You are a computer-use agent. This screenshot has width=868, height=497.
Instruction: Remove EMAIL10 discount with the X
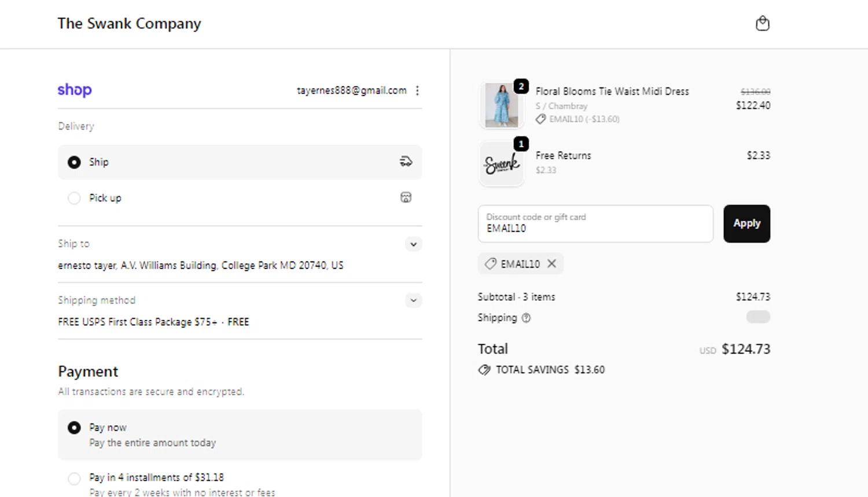click(x=552, y=263)
